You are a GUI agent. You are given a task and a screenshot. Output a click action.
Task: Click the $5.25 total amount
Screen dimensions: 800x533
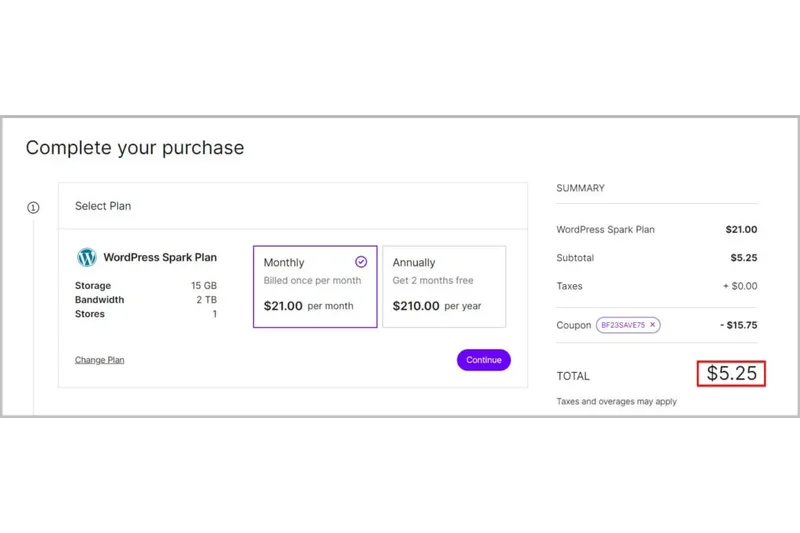pos(731,374)
